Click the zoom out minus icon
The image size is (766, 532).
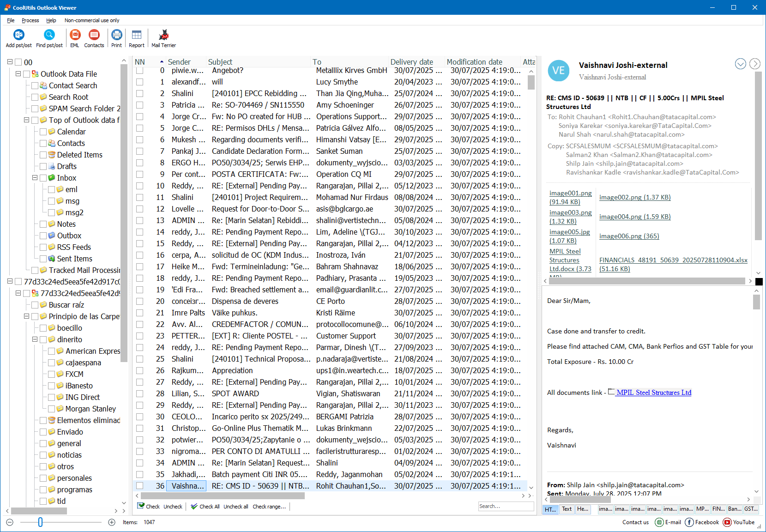[x=10, y=522]
